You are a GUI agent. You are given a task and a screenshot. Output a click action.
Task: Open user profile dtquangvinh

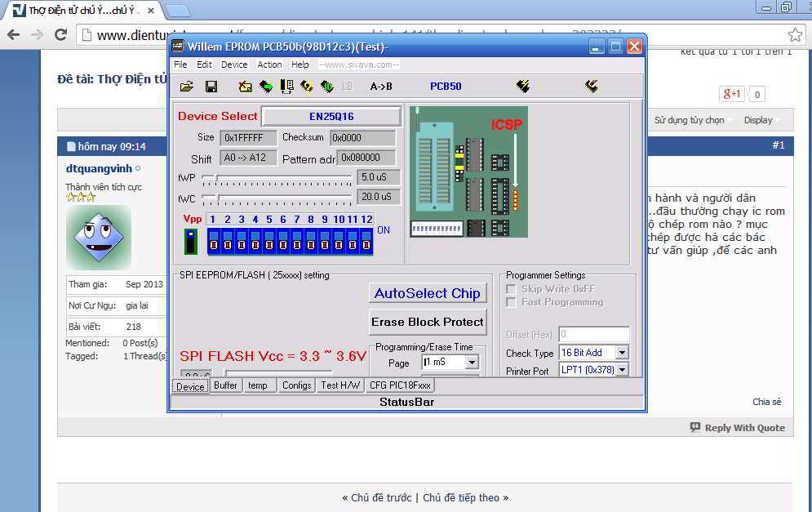pos(99,168)
